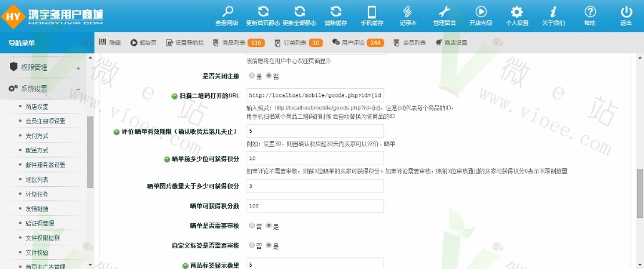
Task: Select 是 for 是否关闭注册
Action: tap(252, 76)
